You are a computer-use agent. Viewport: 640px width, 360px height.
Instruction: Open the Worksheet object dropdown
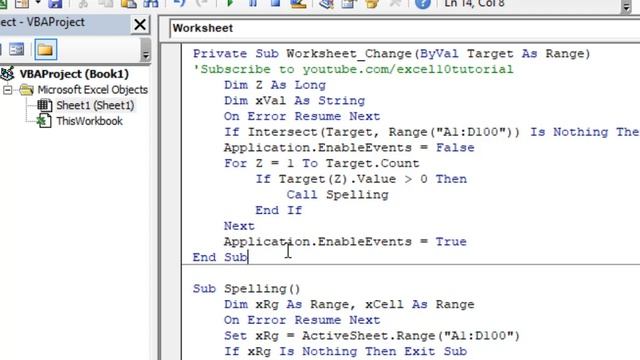pos(404,28)
